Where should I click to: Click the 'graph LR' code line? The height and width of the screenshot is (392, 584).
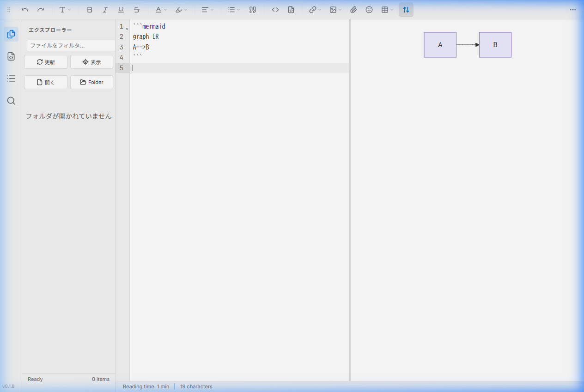point(146,36)
